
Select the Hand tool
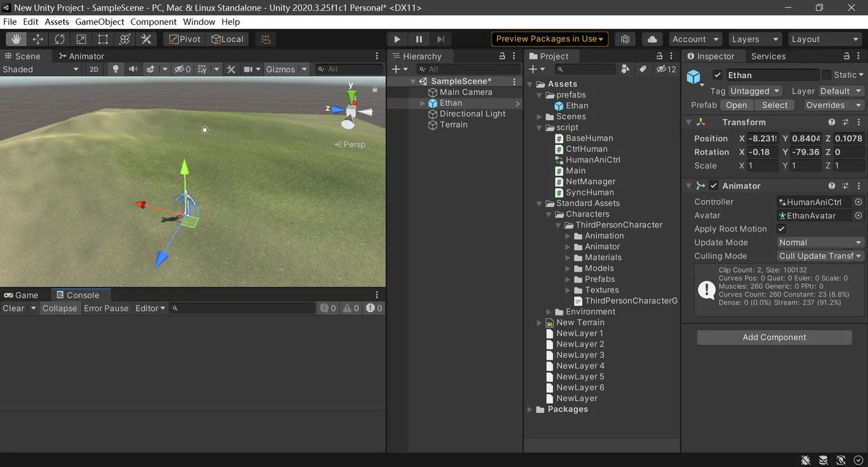(x=16, y=39)
